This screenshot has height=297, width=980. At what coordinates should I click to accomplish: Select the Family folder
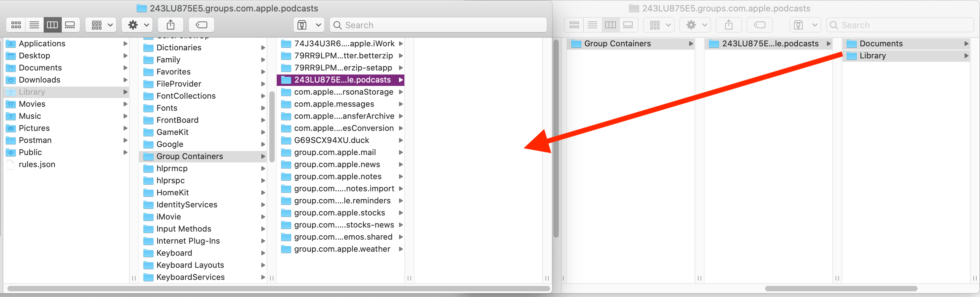point(204,60)
